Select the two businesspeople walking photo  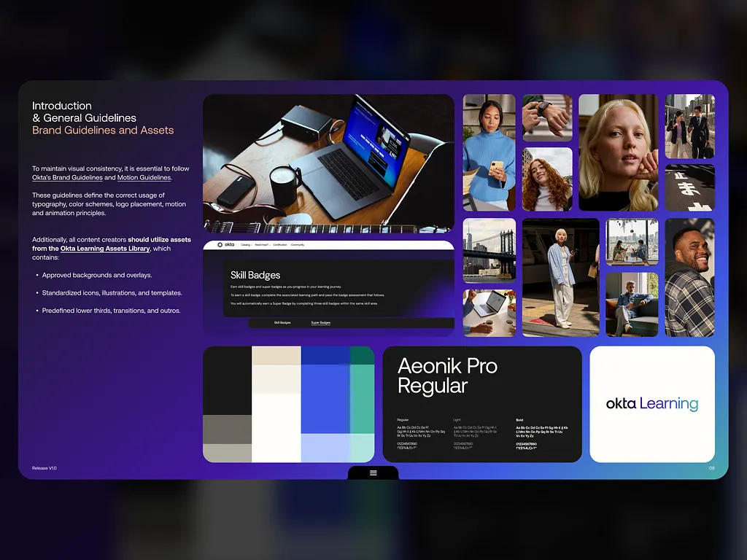(x=689, y=126)
